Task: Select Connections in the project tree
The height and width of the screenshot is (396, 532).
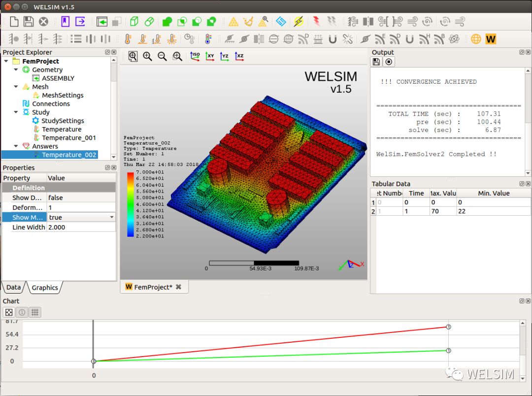Action: point(51,103)
